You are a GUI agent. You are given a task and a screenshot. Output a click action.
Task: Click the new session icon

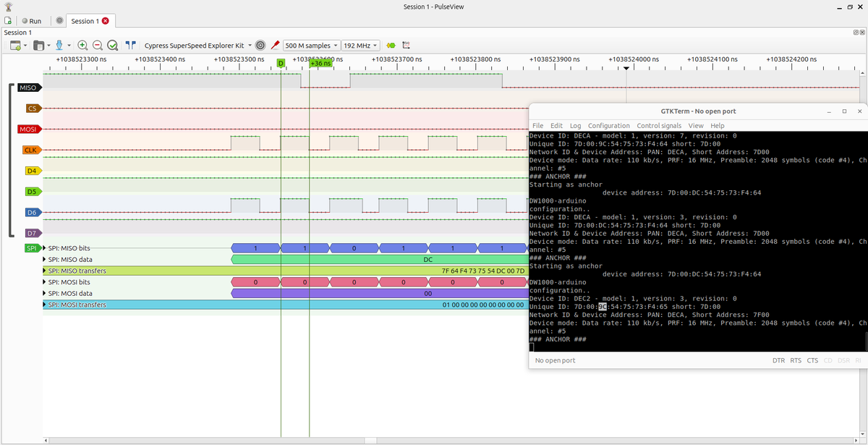click(x=8, y=21)
